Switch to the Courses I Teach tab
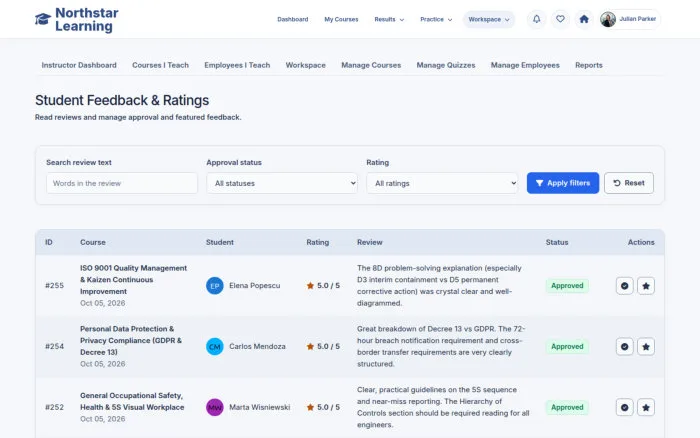The image size is (700, 438). [160, 65]
